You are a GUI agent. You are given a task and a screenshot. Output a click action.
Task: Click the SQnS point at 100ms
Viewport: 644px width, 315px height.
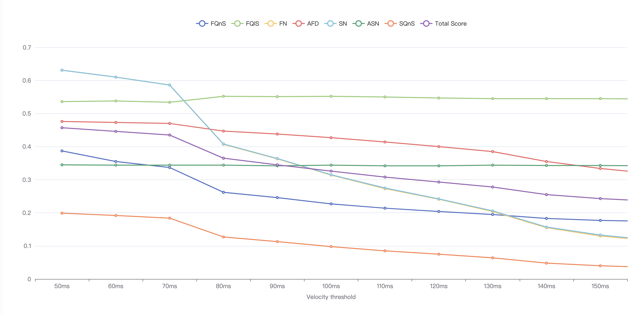point(331,246)
